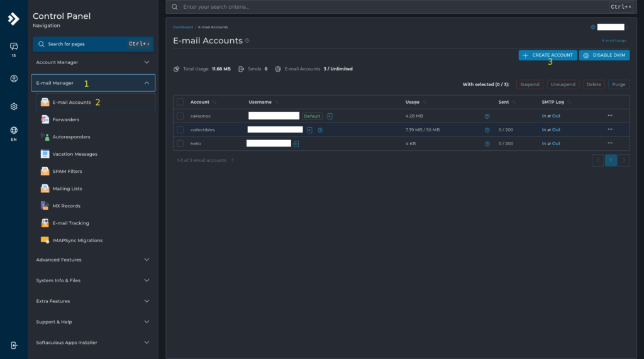Click login icon in caksonoc row
The width and height of the screenshot is (644, 359).
point(330,116)
